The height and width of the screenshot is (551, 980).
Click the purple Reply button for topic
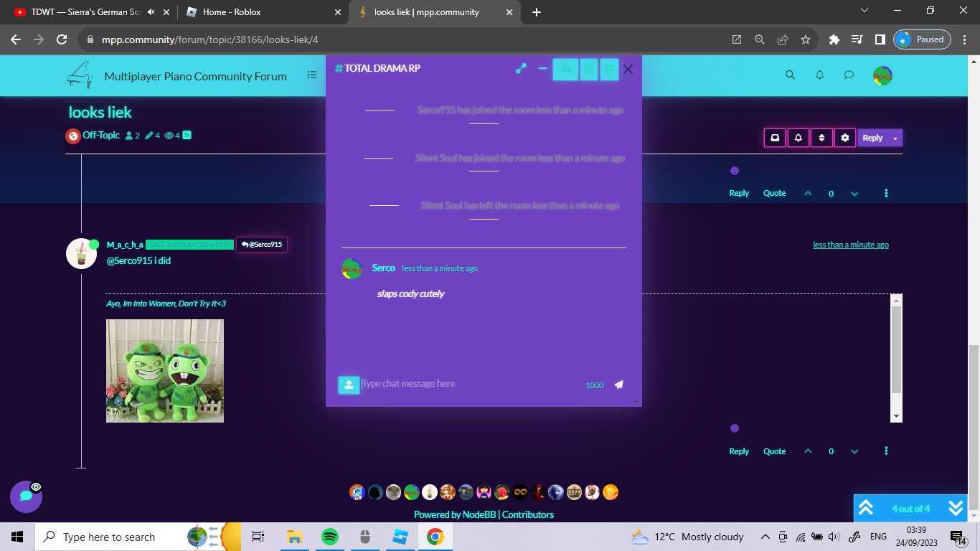[x=872, y=138]
